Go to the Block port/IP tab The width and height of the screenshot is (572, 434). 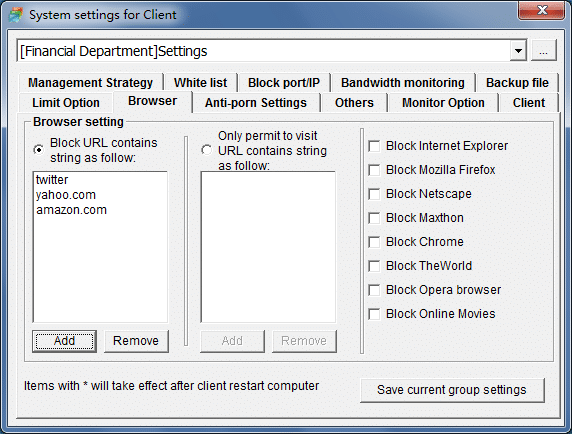coord(284,83)
